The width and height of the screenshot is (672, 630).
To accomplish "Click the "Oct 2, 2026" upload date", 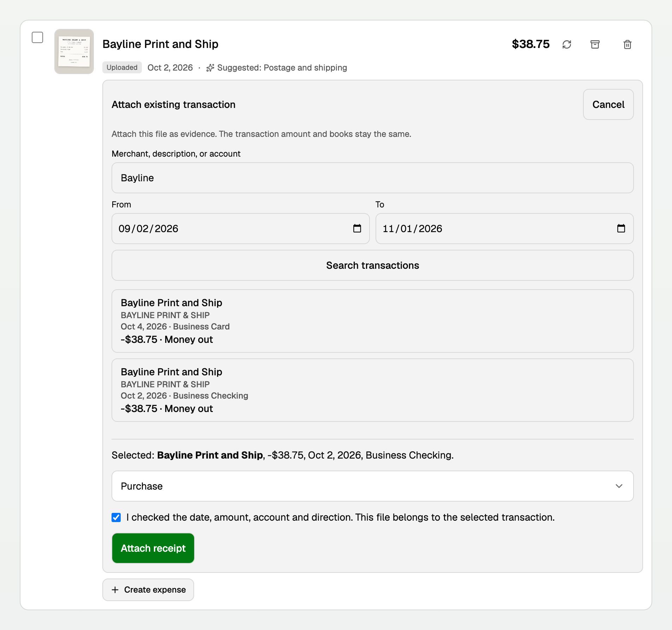I will coord(170,68).
